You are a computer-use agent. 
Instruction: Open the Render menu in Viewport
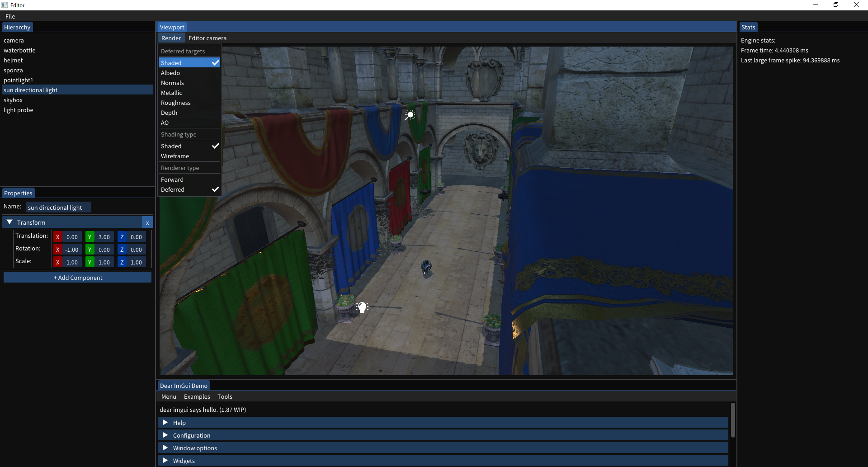(171, 38)
